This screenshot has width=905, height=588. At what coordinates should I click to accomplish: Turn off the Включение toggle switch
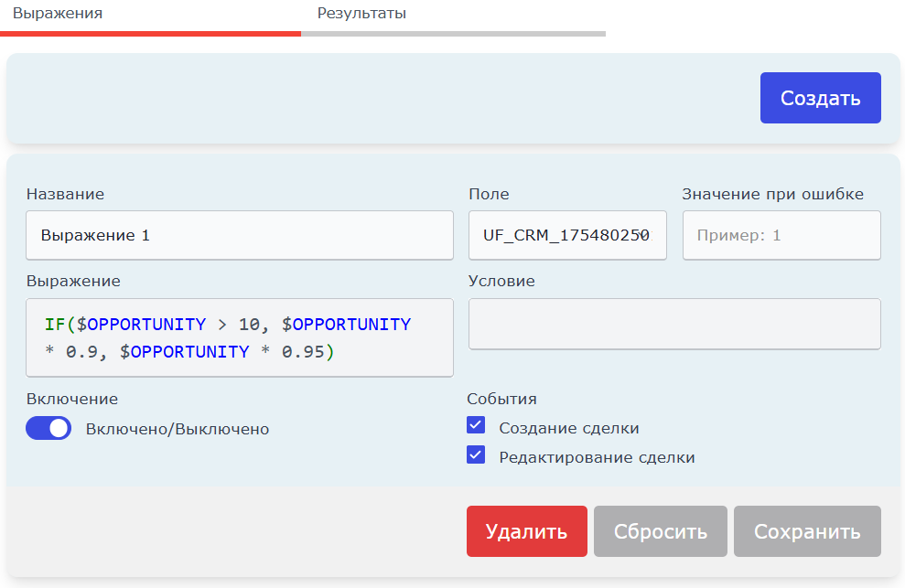click(48, 428)
